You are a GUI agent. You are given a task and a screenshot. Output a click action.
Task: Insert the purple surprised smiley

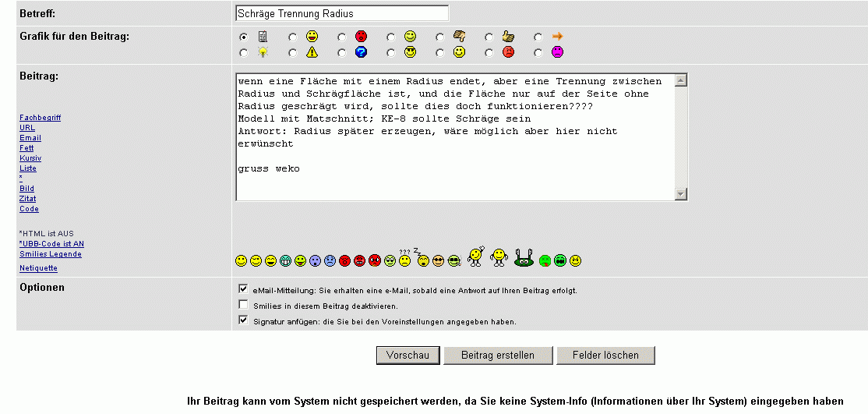[x=316, y=261]
